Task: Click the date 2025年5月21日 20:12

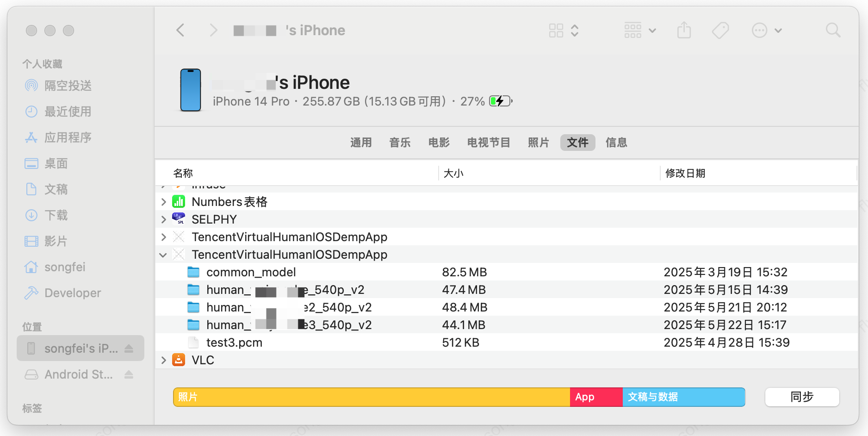Action: coord(725,307)
